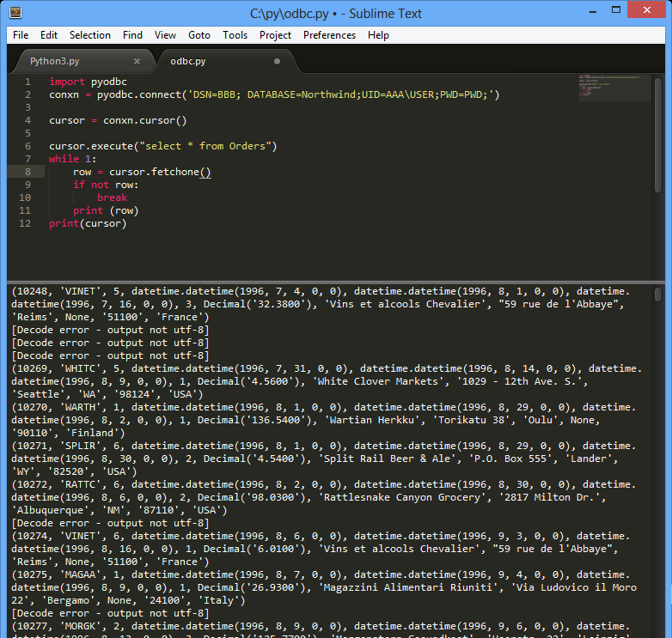Click 'print (row)' on line 11
This screenshot has width=672, height=638.
coord(106,210)
